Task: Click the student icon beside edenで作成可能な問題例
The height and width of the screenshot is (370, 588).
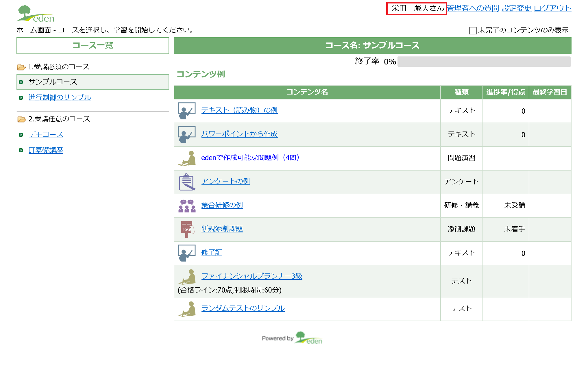Action: coord(186,158)
